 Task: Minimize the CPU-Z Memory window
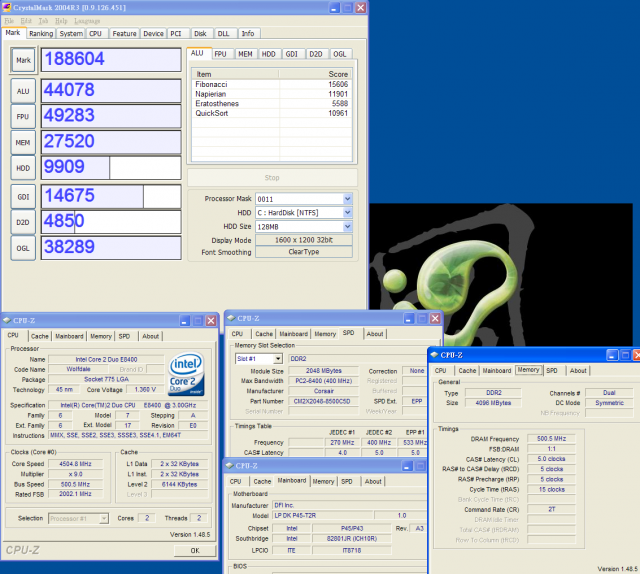pos(612,355)
